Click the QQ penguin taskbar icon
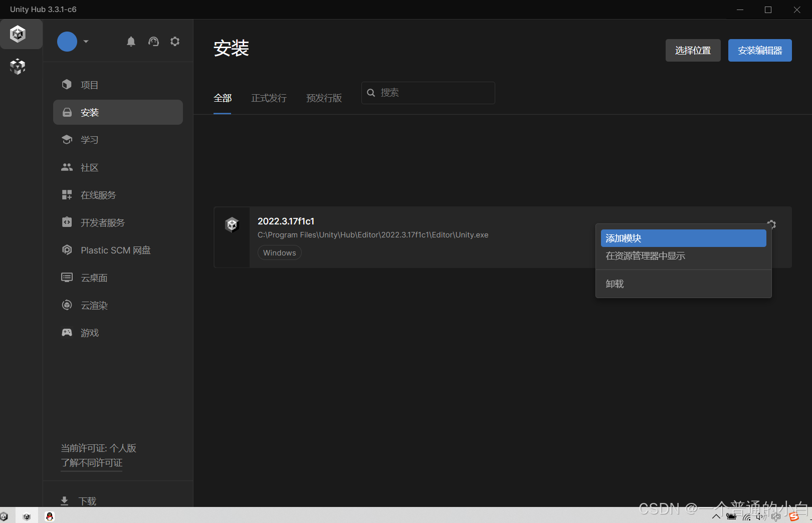 [x=49, y=516]
